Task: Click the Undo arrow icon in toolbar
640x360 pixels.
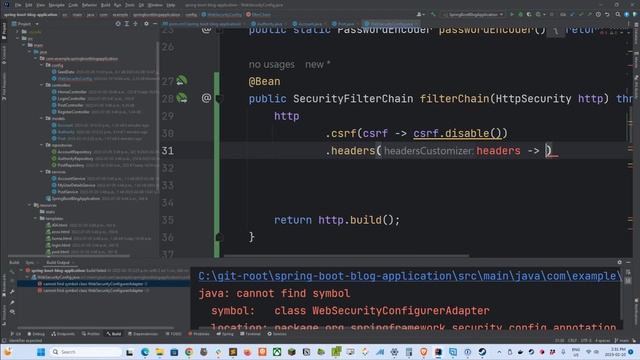Action: 607,14
